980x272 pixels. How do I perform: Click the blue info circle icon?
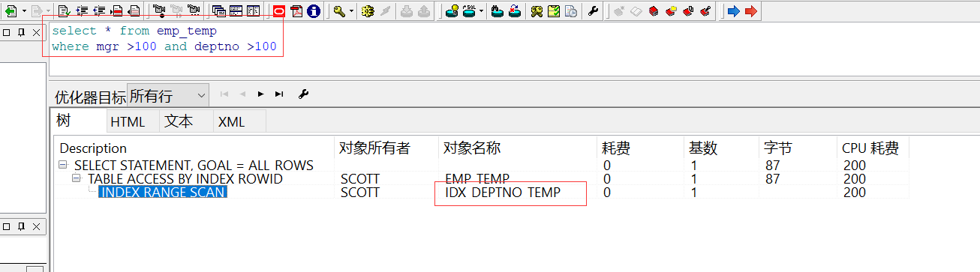coord(313,11)
